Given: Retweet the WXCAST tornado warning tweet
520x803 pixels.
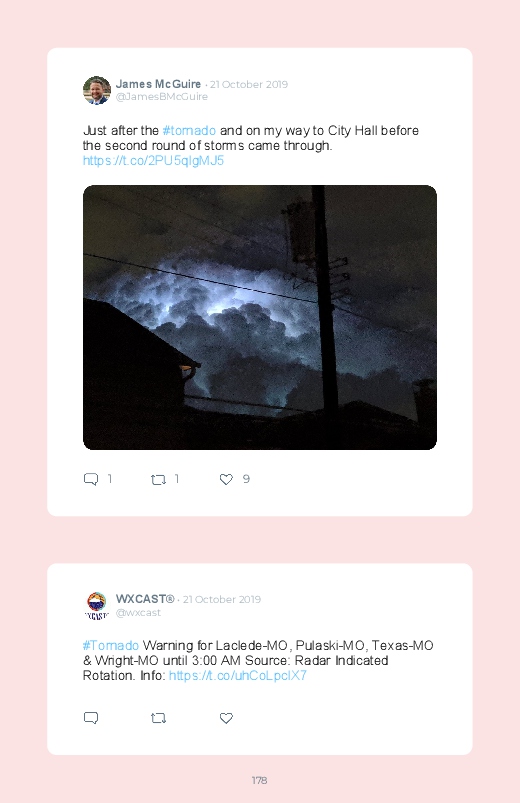Looking at the screenshot, I should point(158,719).
